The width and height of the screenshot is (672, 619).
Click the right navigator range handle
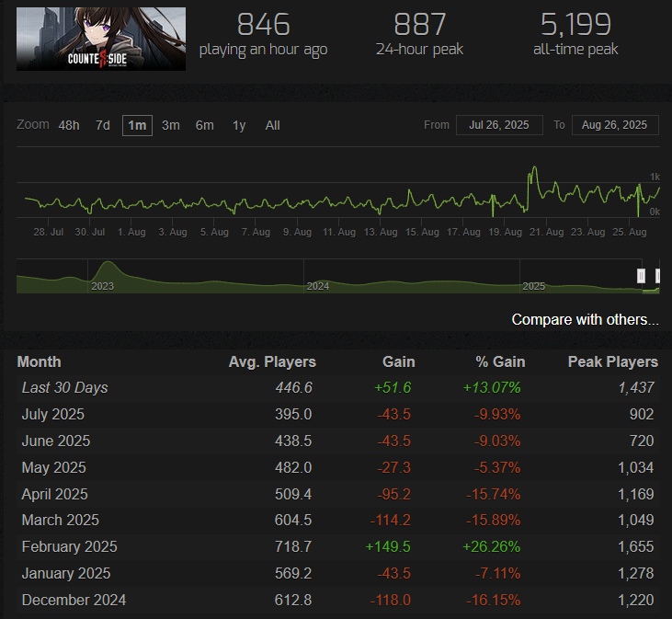coord(658,276)
